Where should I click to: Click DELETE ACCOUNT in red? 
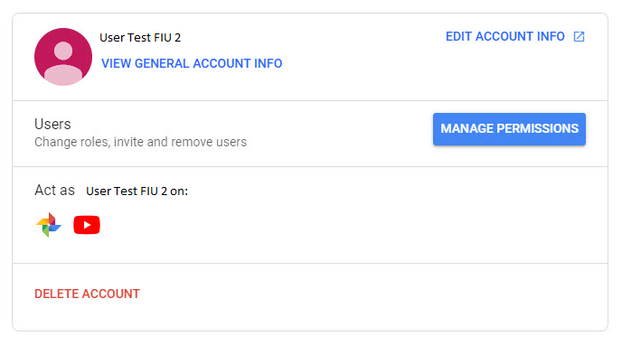coord(88,294)
